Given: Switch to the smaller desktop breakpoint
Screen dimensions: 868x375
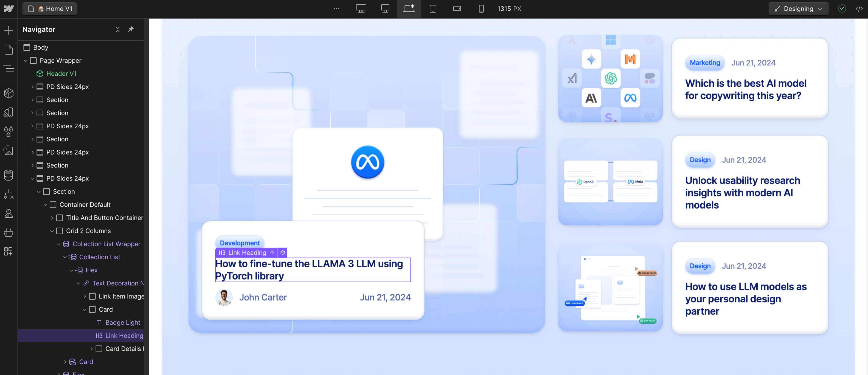Looking at the screenshot, I should (x=385, y=9).
